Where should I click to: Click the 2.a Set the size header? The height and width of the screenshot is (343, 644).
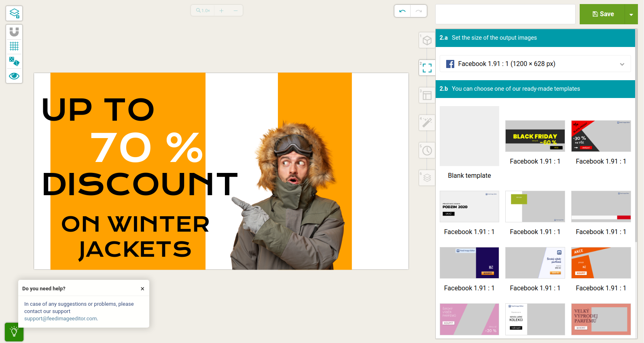535,38
